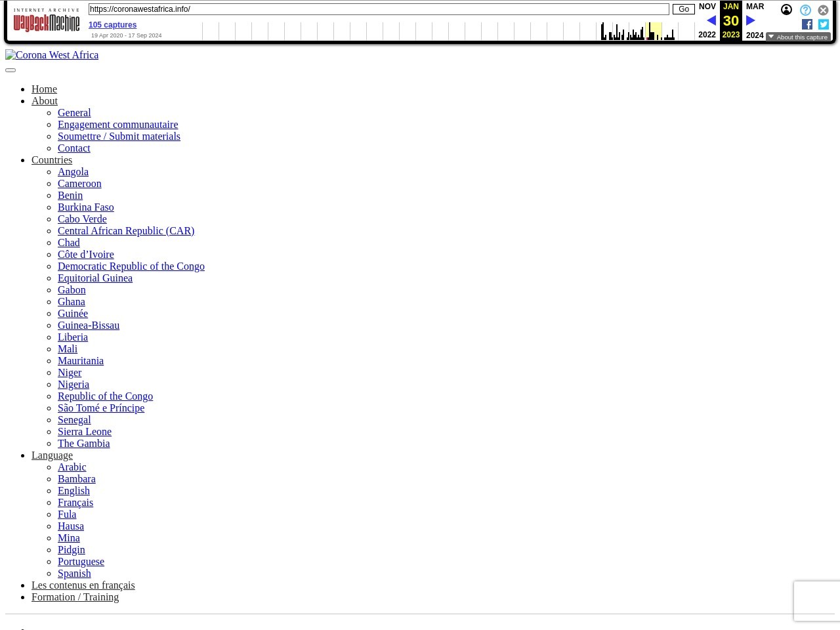
Task: Share capture on Twitter
Action: [x=823, y=24]
